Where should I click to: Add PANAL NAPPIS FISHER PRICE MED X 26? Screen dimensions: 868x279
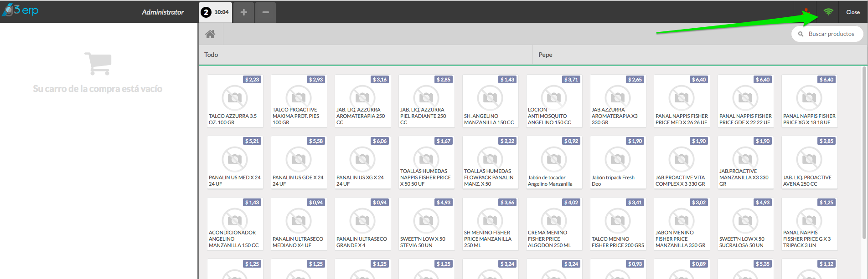coord(682,101)
